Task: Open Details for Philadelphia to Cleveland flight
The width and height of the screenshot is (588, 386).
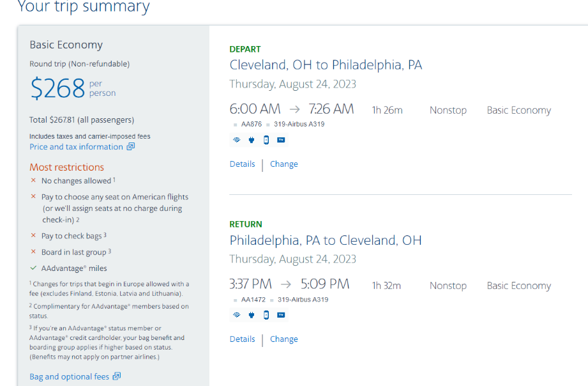Action: point(242,339)
